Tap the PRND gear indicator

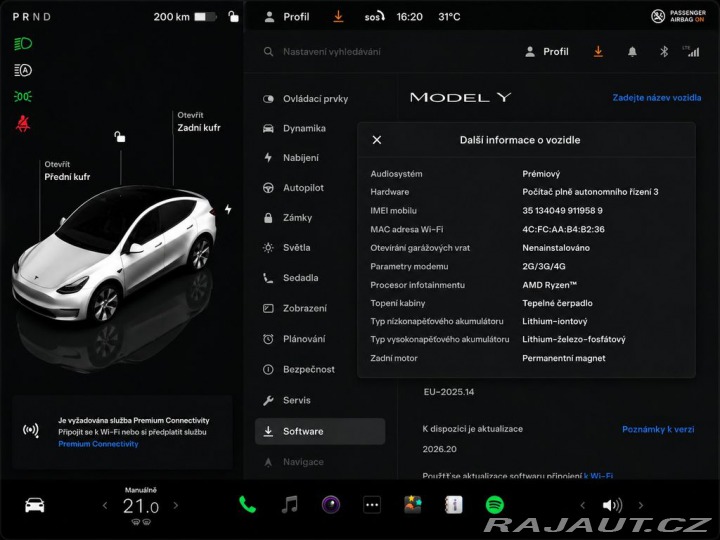pos(32,17)
